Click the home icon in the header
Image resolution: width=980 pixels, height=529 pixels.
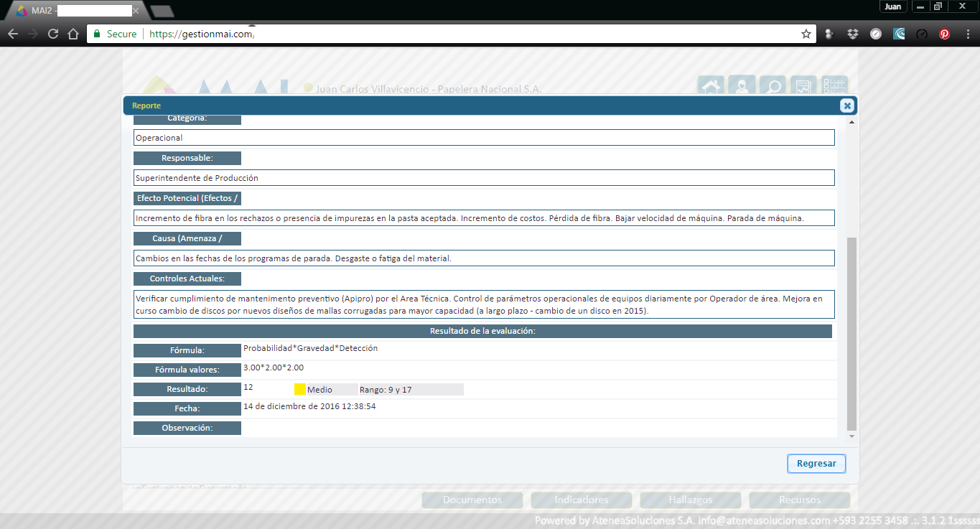click(x=710, y=87)
